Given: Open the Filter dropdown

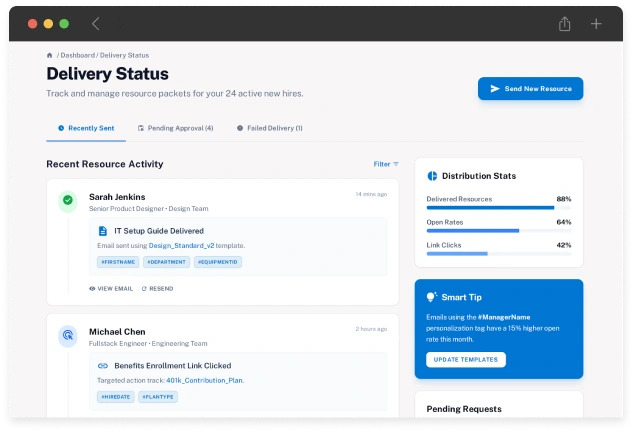Looking at the screenshot, I should tap(386, 164).
